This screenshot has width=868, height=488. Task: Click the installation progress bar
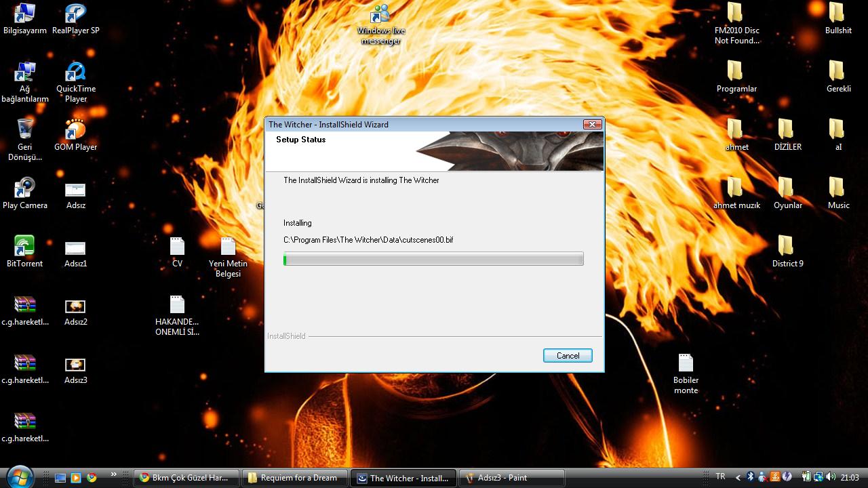[x=433, y=259]
